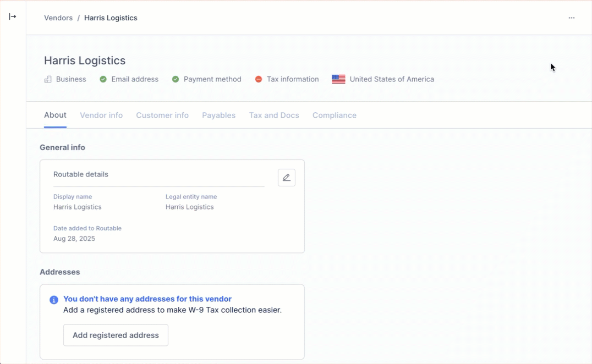Click the Harris Logistics page heading

coord(85,60)
